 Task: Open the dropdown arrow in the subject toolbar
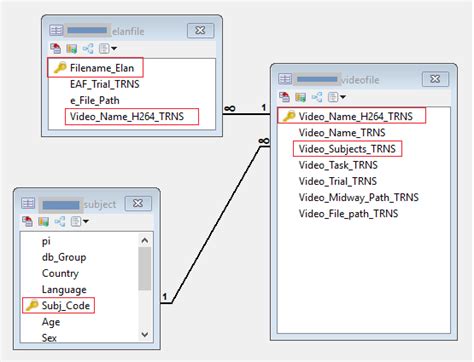[86, 221]
